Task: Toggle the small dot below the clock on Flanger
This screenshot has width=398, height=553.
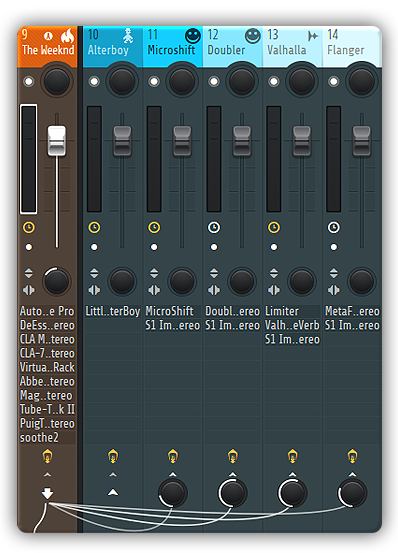Action: click(x=334, y=247)
